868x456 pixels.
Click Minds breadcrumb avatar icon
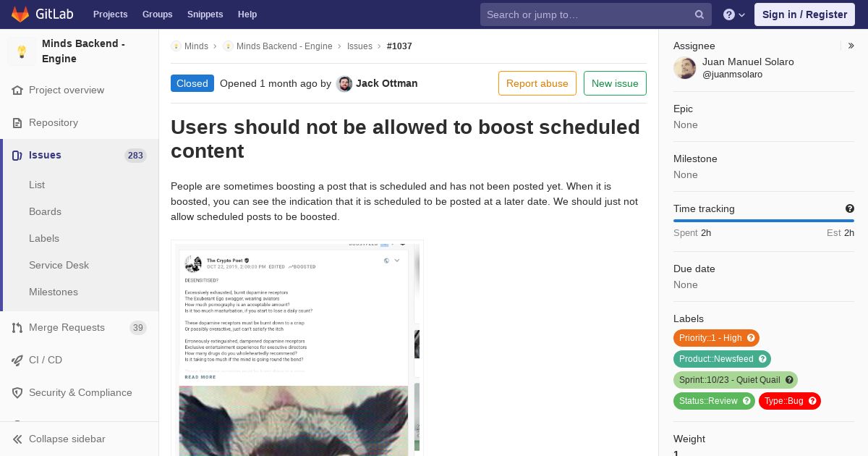pyautogui.click(x=176, y=46)
